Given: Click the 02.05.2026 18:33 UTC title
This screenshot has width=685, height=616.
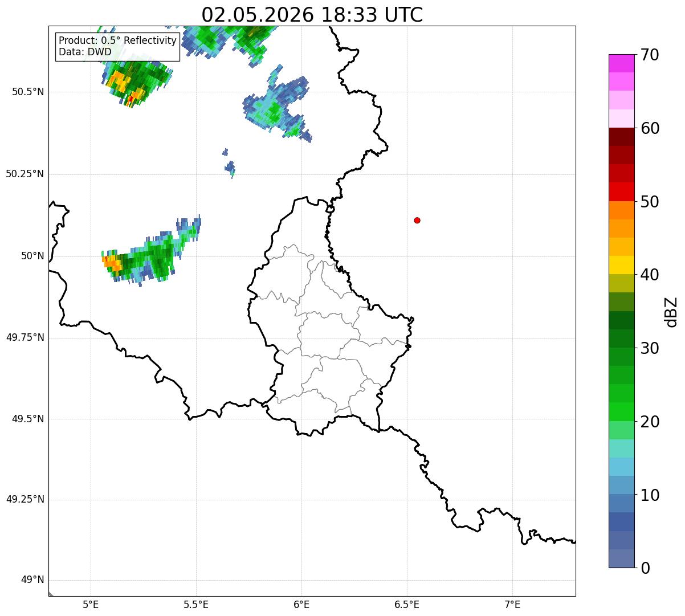Looking at the screenshot, I should 312,14.
